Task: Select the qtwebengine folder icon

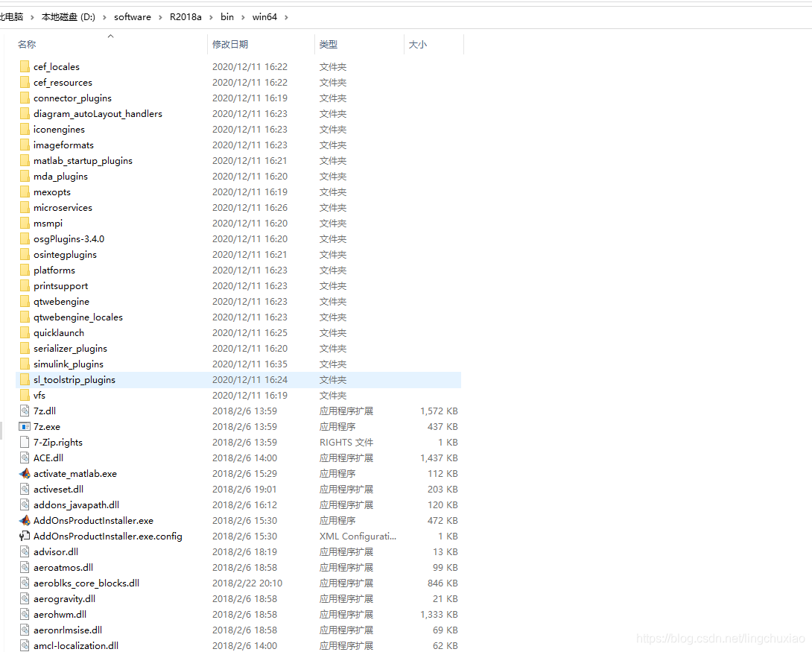Action: [25, 301]
